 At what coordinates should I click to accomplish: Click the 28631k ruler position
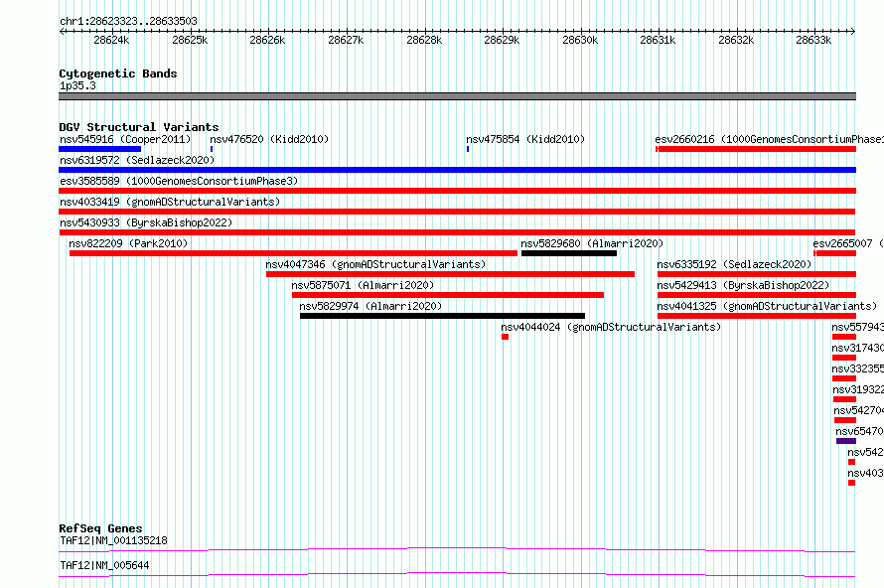(658, 40)
